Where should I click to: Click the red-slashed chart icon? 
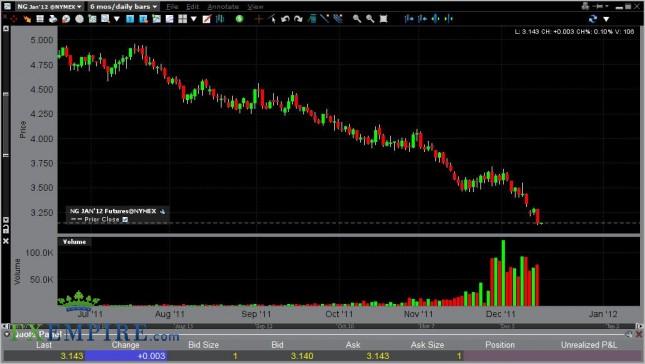206,19
